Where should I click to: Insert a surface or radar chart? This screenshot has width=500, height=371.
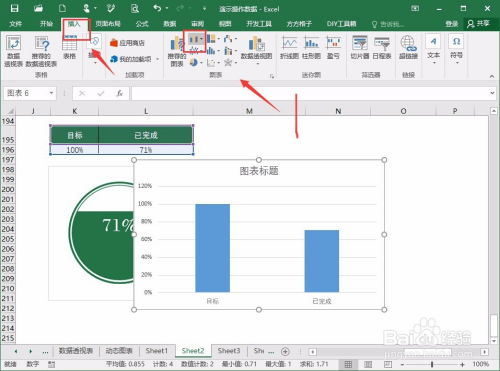click(230, 62)
